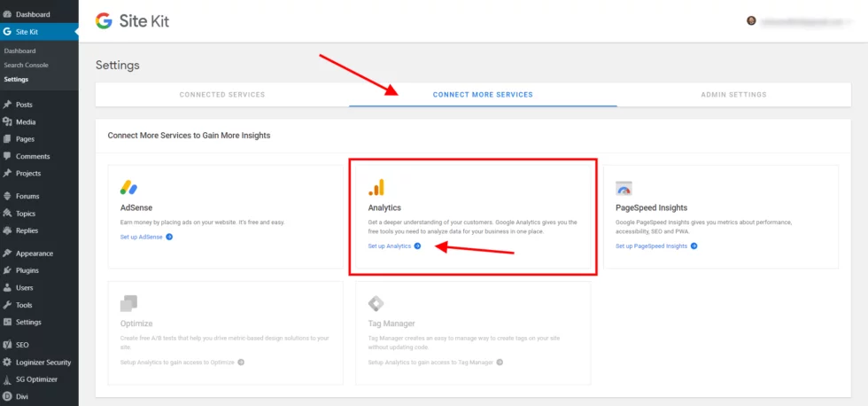Screen dimensions: 868x406
Task: Click Setup Analytics to access Optimize link
Action: [178, 363]
